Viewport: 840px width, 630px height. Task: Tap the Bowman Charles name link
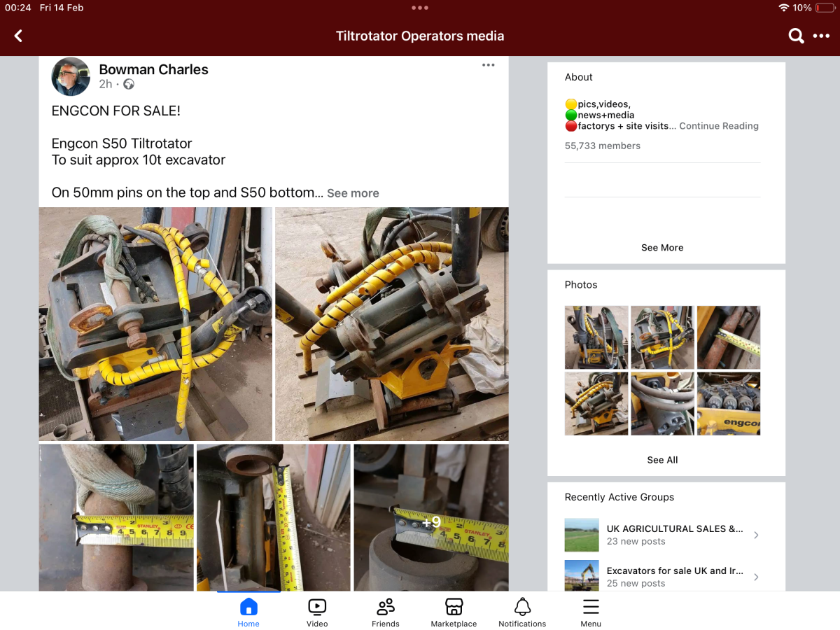[153, 69]
